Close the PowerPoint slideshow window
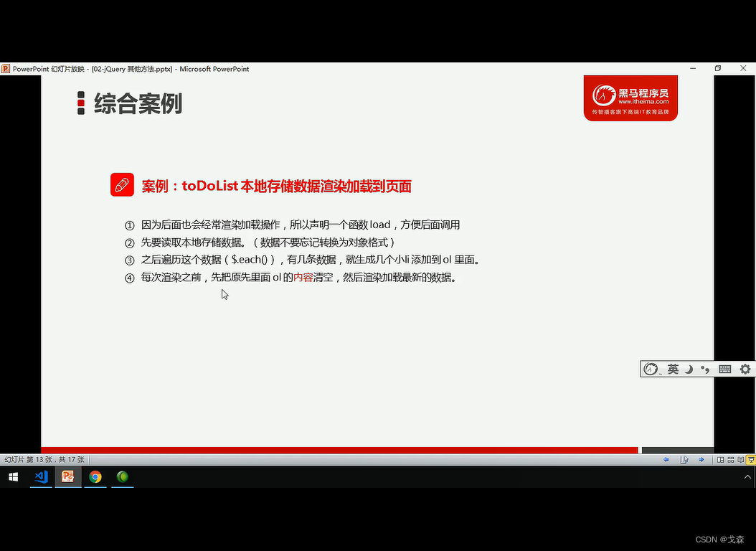Image resolution: width=756 pixels, height=551 pixels. (743, 68)
